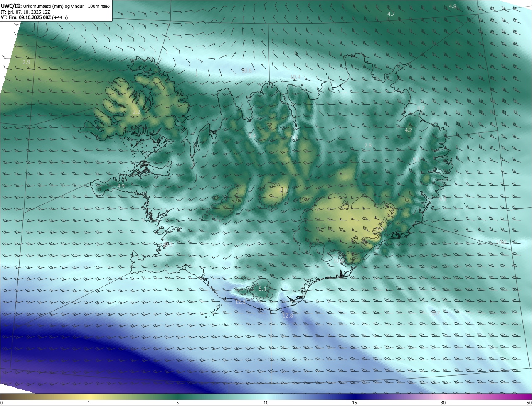Click the title 'Úrkomumætti (mm) og vindur í 100m hæð'

(x=66, y=6)
